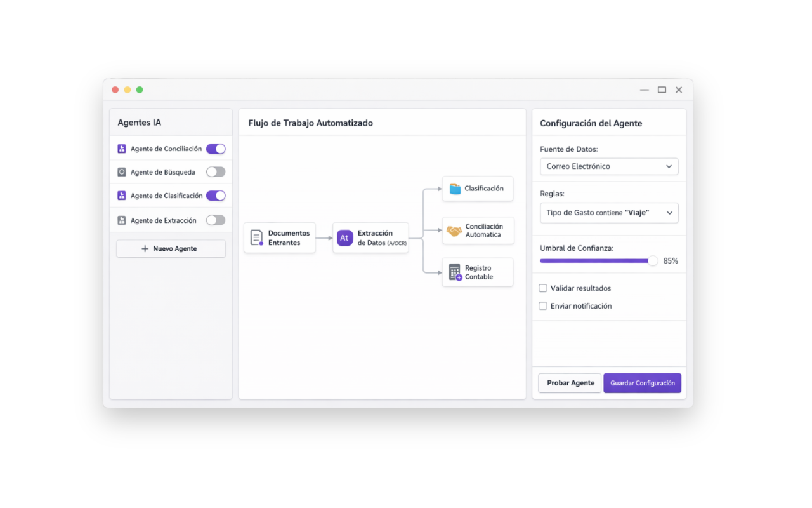The height and width of the screenshot is (508, 812).
Task: Click the purple Extracción de Datos icon
Action: coord(344,238)
